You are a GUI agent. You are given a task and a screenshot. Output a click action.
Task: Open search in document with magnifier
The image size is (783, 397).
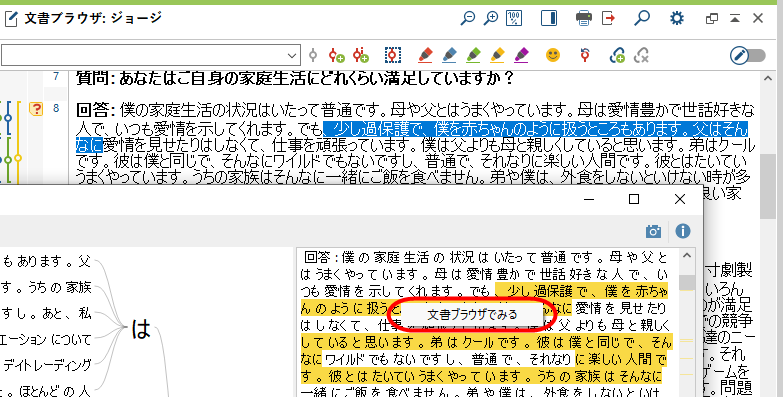641,18
